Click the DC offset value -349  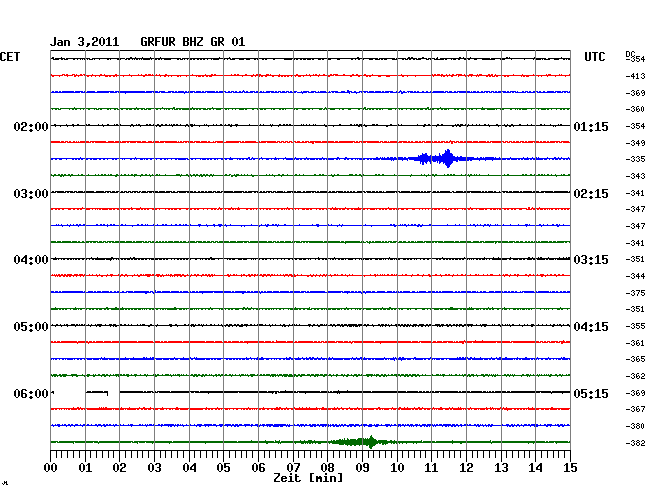pos(635,143)
